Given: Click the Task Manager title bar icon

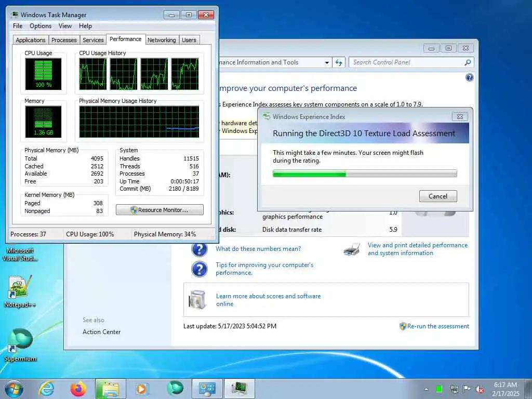Looking at the screenshot, I should coord(15,15).
